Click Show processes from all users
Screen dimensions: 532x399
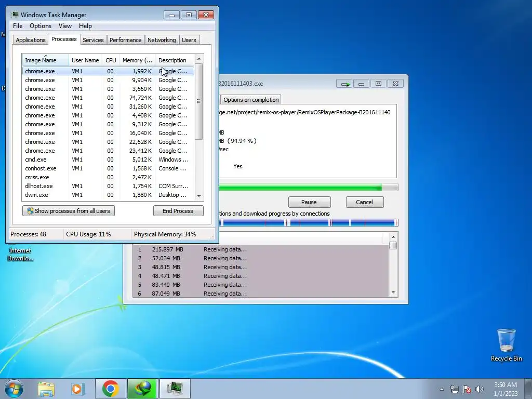point(69,211)
